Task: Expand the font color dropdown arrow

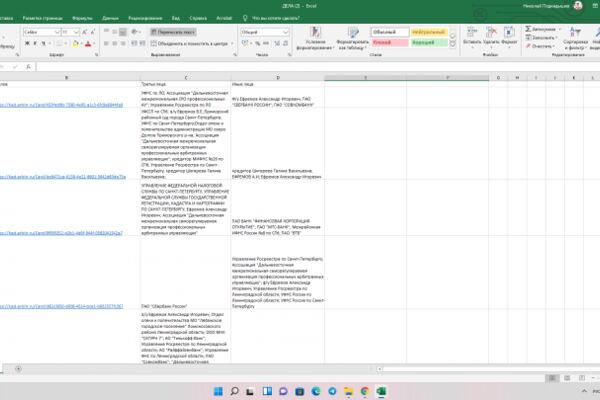Action: click(94, 44)
